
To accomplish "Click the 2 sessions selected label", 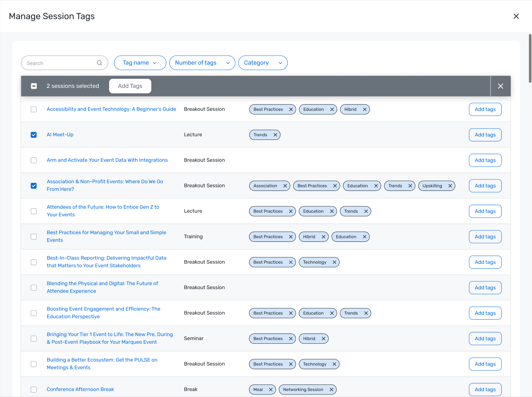I will click(x=73, y=86).
